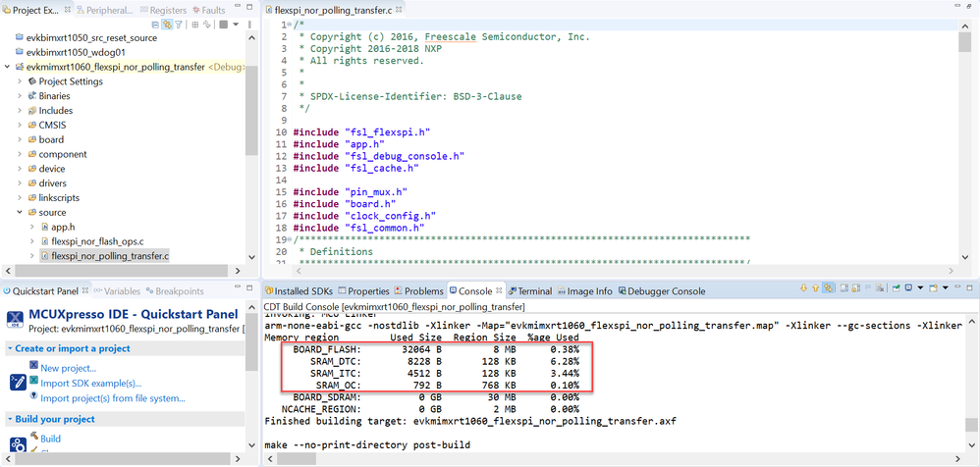Collapse evkmimxrt1060_flexspi_nor_polling_transfer project
This screenshot has height=467, width=980.
[7, 67]
